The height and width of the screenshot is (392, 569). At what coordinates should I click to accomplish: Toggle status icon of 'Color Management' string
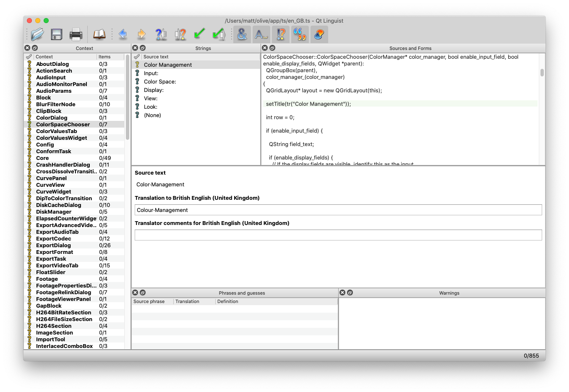[x=137, y=65]
